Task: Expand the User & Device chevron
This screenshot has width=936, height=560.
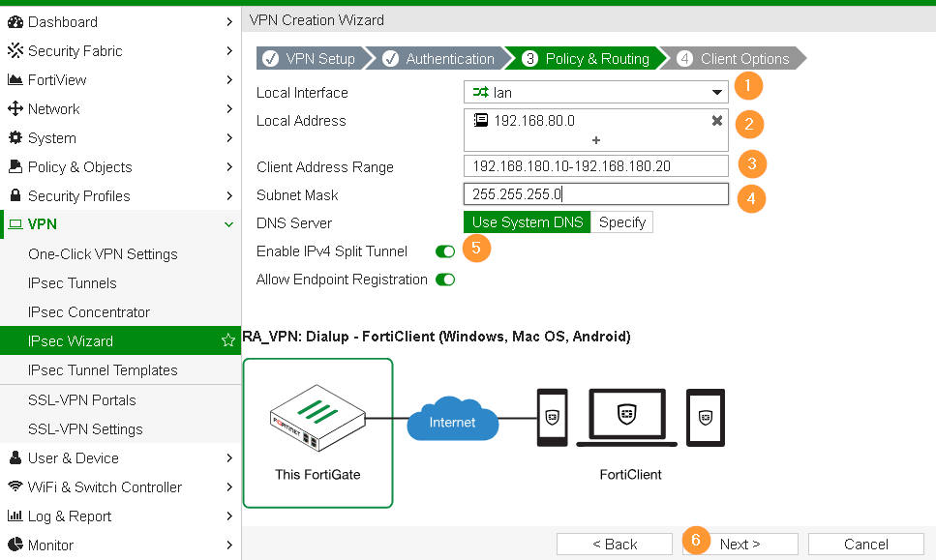Action: (x=229, y=457)
